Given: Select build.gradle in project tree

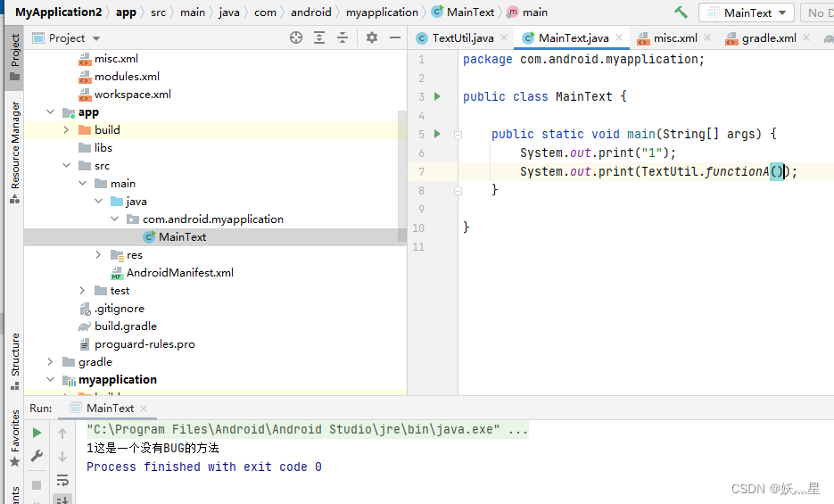Looking at the screenshot, I should (x=126, y=326).
